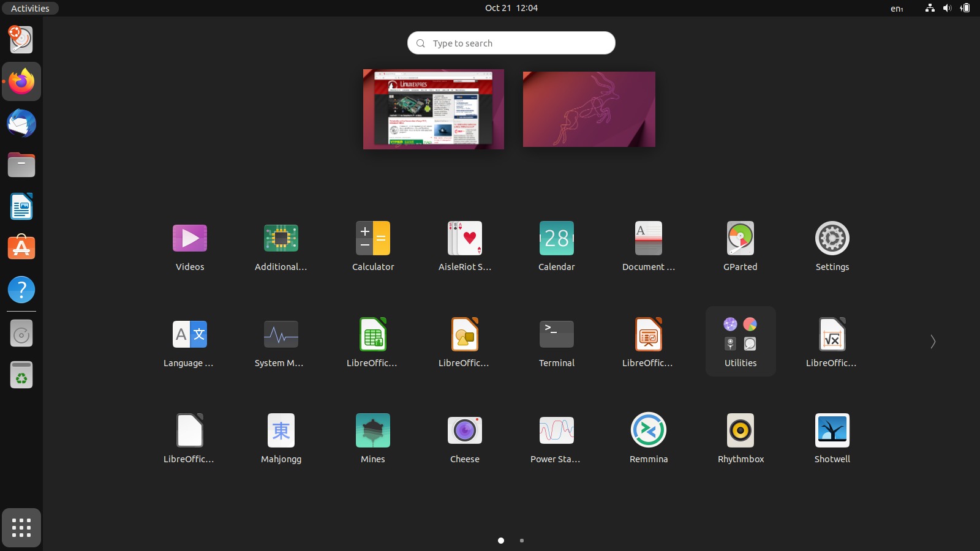Open the optical disc drive icon in dock
Viewport: 980px width, 551px height.
coord(21,334)
